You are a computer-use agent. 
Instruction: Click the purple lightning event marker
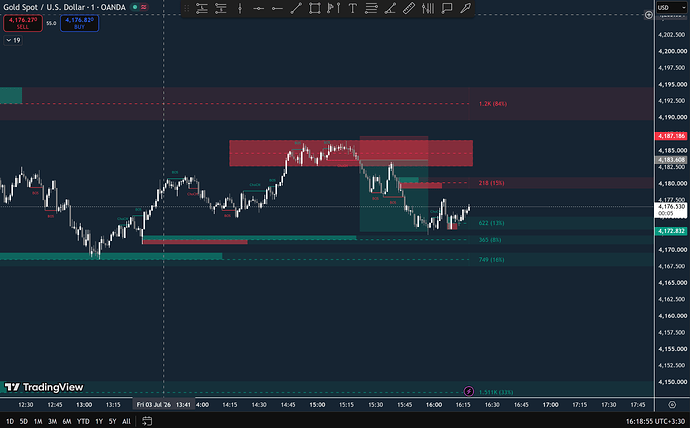point(469,391)
